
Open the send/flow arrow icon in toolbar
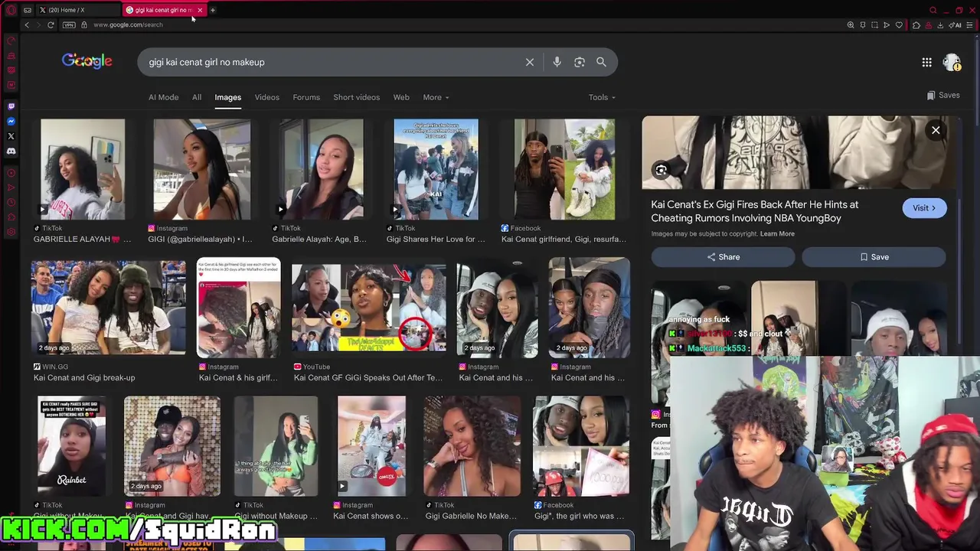click(x=887, y=24)
